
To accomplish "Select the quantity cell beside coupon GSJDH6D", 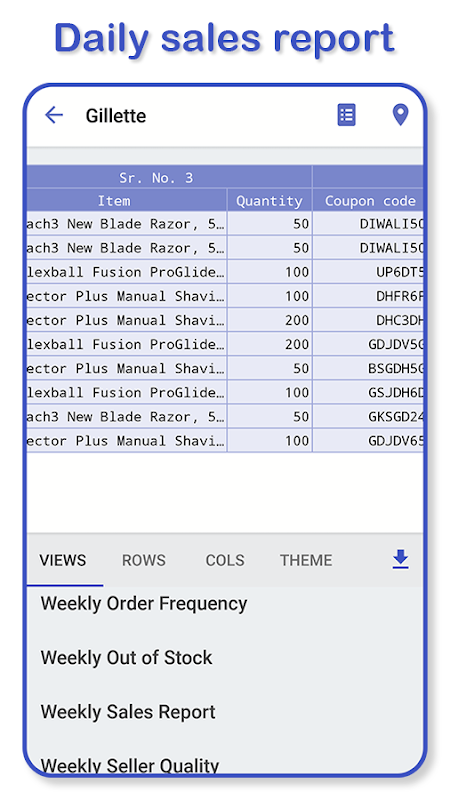I will pos(269,392).
